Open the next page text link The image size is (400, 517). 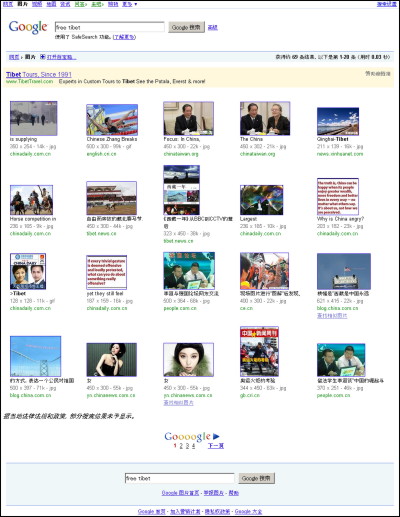pyautogui.click(x=216, y=446)
